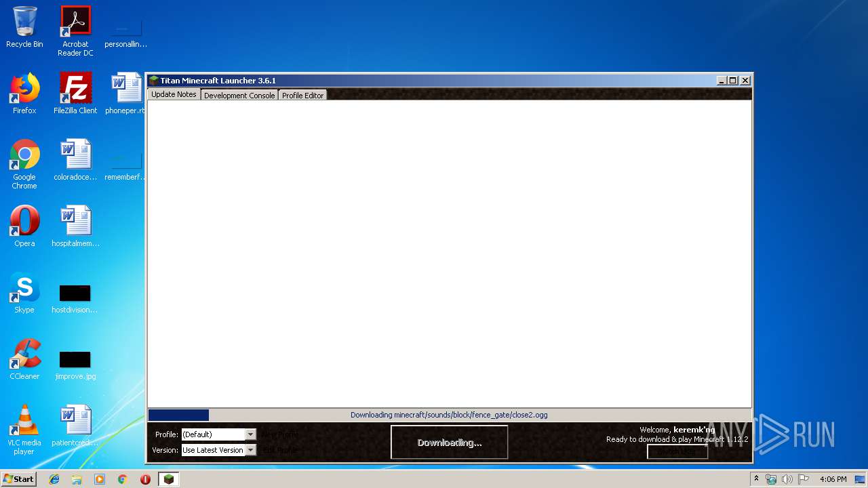Open CCleaner desktop shortcut
Viewport: 868px width, 488px height.
point(24,359)
